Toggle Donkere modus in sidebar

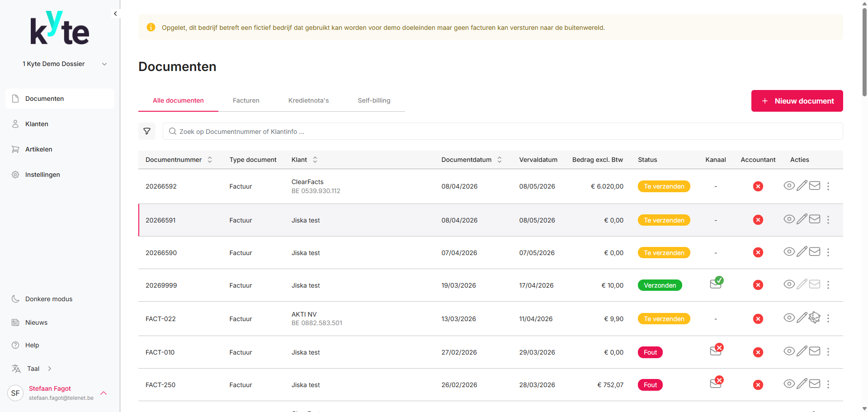click(49, 299)
